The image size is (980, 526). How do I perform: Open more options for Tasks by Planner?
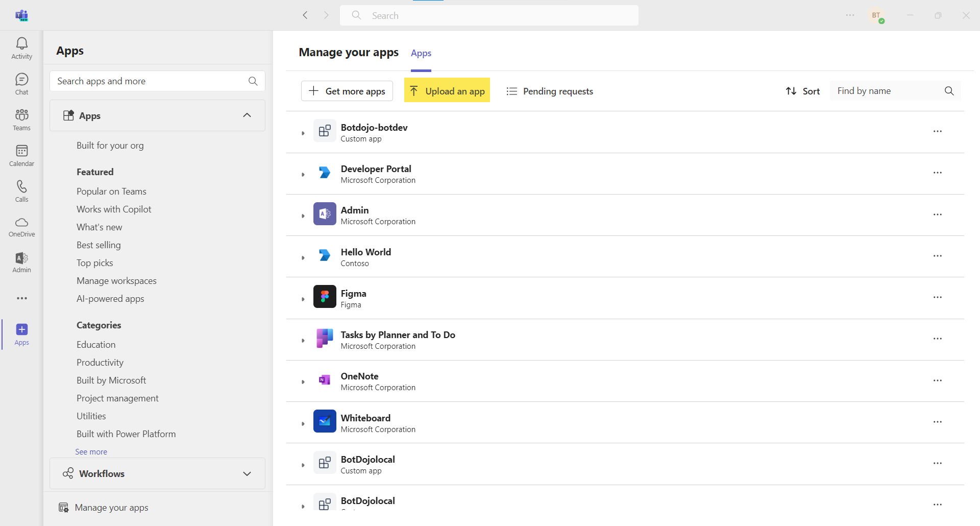coord(938,339)
